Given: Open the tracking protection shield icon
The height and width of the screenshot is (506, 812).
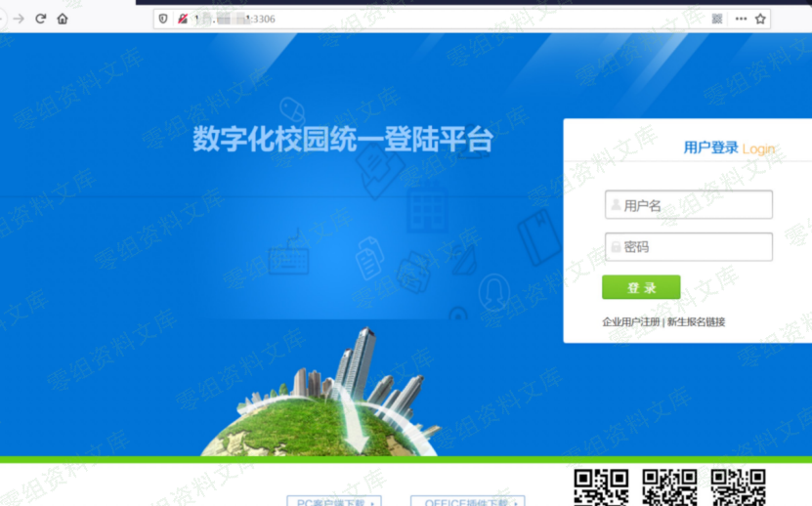Looking at the screenshot, I should [x=163, y=19].
